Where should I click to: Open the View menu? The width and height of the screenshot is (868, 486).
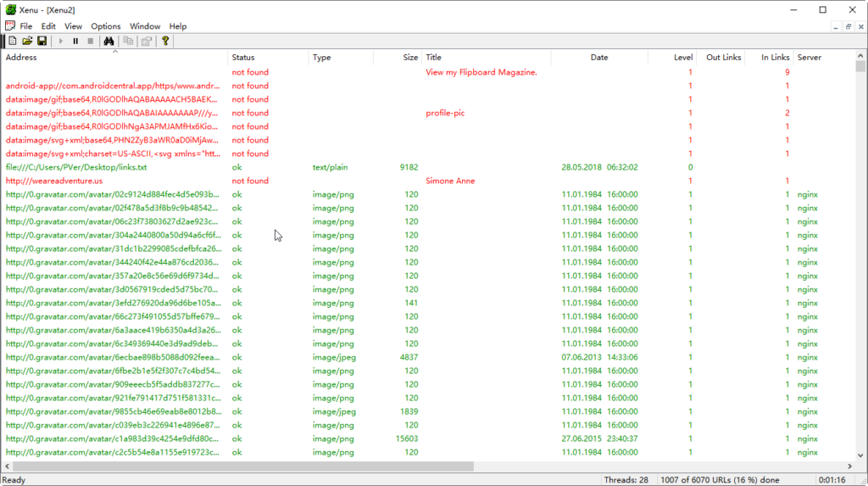tap(74, 26)
